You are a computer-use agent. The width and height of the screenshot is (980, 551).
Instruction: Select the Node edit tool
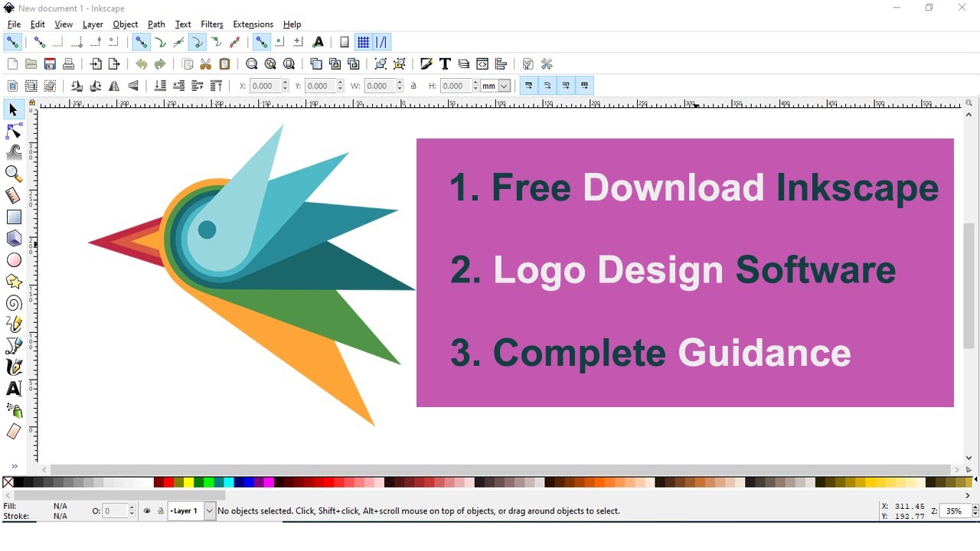(14, 131)
